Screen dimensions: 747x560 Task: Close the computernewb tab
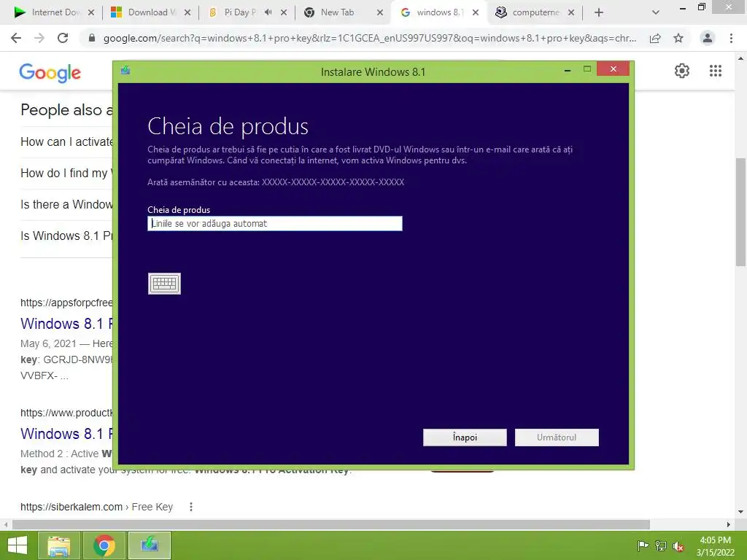click(571, 13)
